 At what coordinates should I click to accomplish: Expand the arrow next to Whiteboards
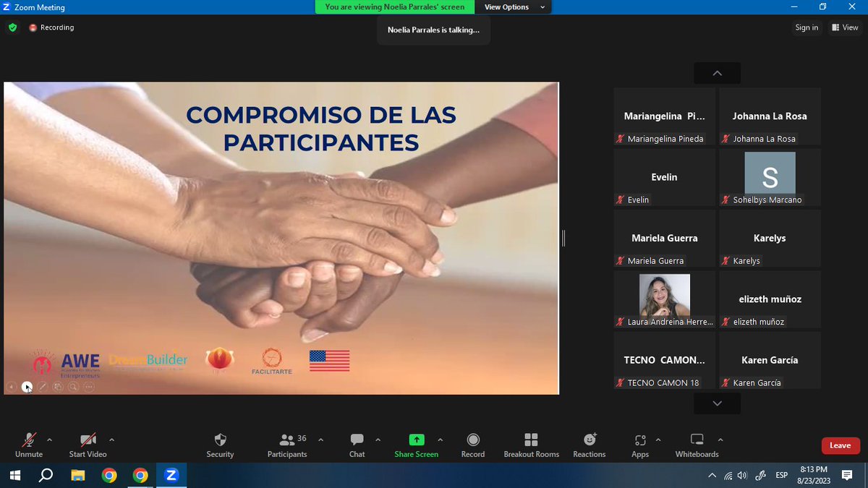[720, 440]
